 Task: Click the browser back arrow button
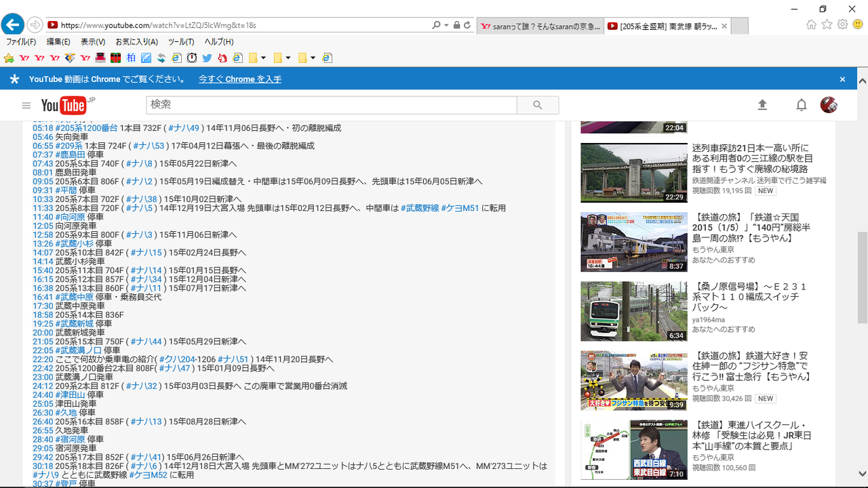click(x=12, y=25)
